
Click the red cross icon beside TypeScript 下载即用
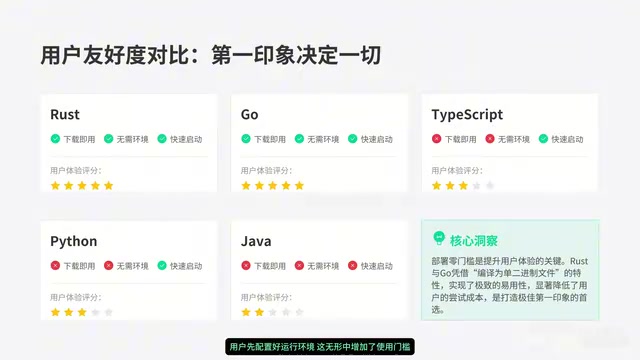tap(436, 139)
